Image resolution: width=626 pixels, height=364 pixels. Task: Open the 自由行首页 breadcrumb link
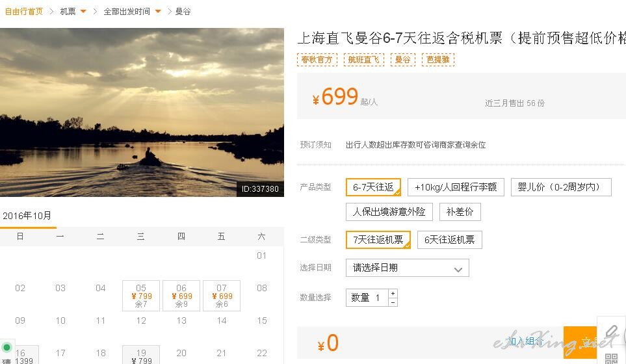(x=23, y=12)
